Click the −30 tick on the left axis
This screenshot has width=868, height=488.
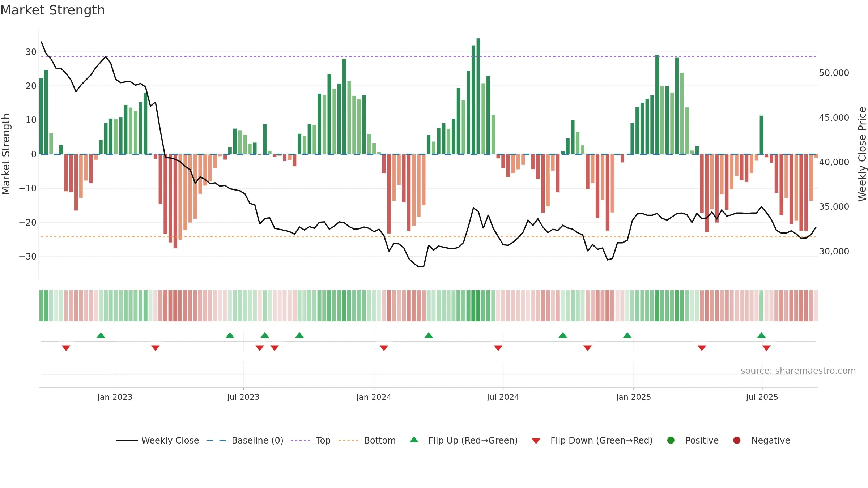pos(28,257)
